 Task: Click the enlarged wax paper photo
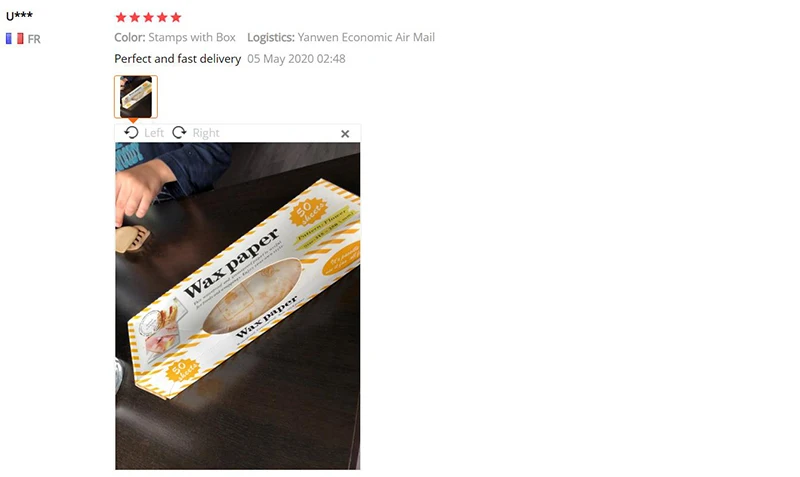click(x=238, y=306)
